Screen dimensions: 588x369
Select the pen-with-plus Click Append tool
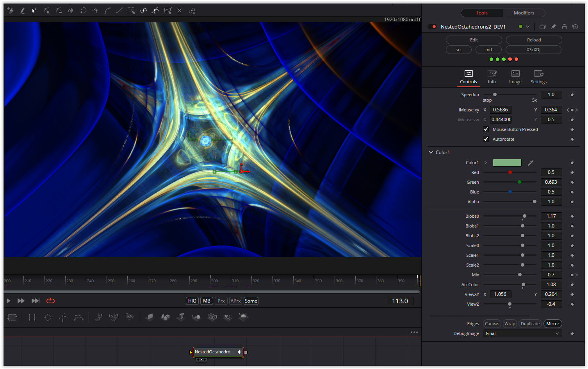[x=11, y=11]
